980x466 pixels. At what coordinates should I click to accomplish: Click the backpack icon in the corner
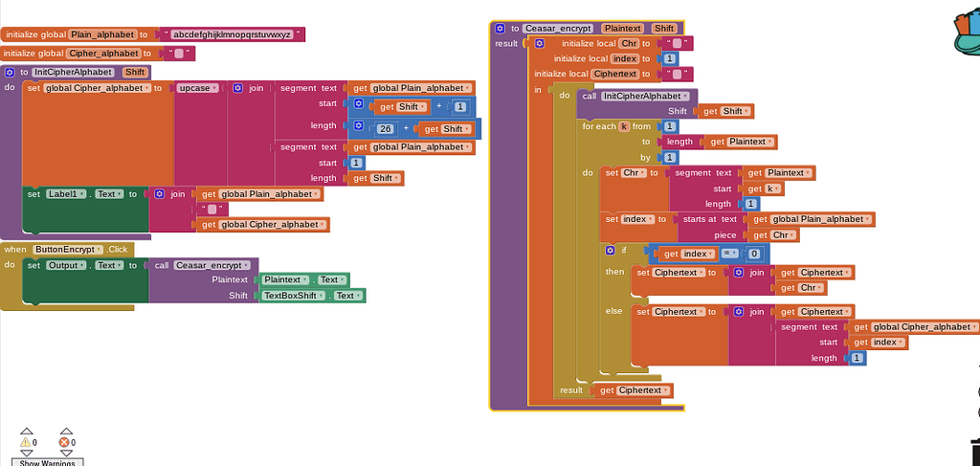click(x=967, y=34)
